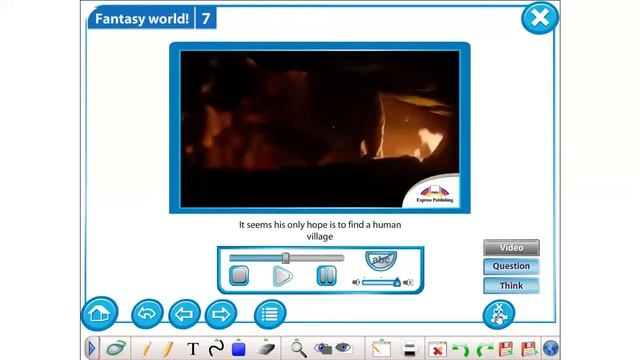Open the contents list button
Image resolution: width=640 pixels, height=360 pixels.
click(x=270, y=314)
